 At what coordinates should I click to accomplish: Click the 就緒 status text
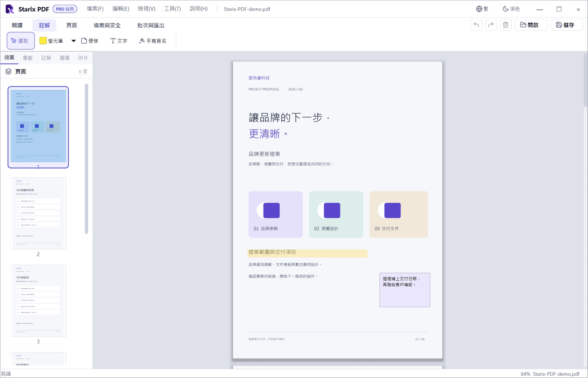6,374
